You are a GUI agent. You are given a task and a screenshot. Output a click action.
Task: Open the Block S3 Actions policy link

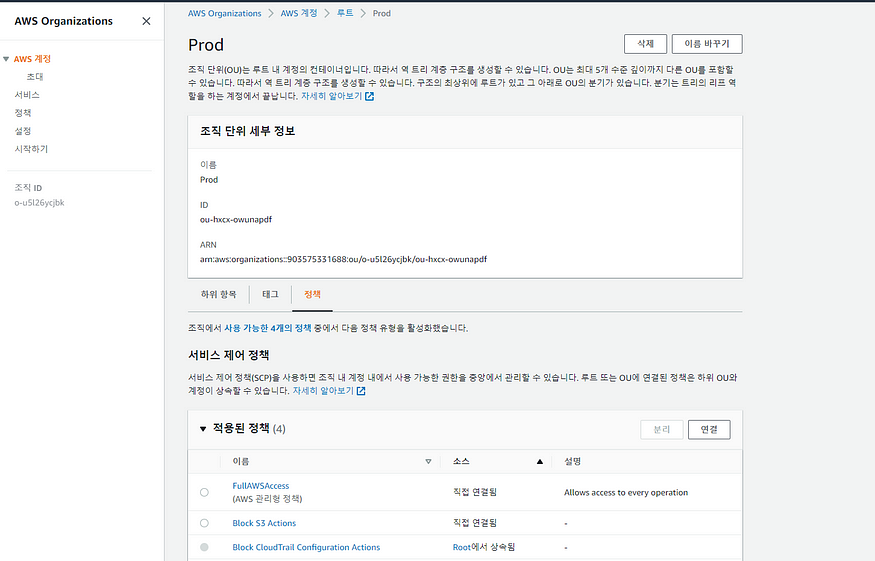[x=264, y=523]
